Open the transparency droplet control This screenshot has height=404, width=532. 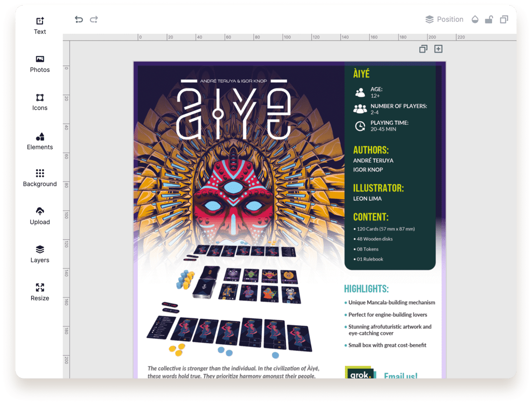tap(475, 19)
